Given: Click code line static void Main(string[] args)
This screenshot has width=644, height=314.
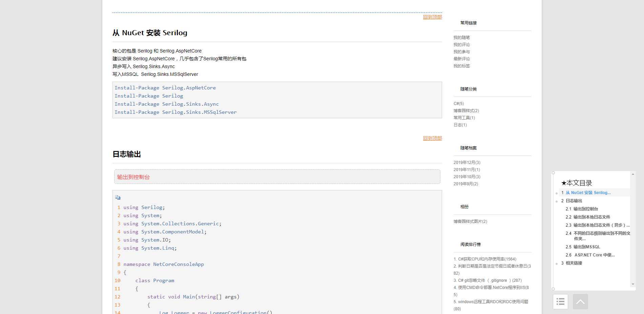Looking at the screenshot, I should [193, 297].
